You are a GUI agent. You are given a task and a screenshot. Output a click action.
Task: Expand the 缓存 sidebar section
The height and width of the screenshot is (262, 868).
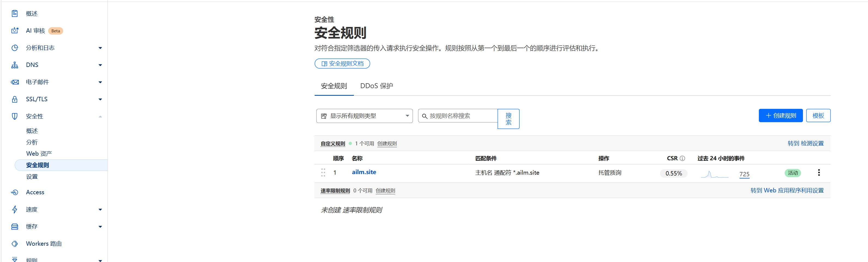pos(100,227)
